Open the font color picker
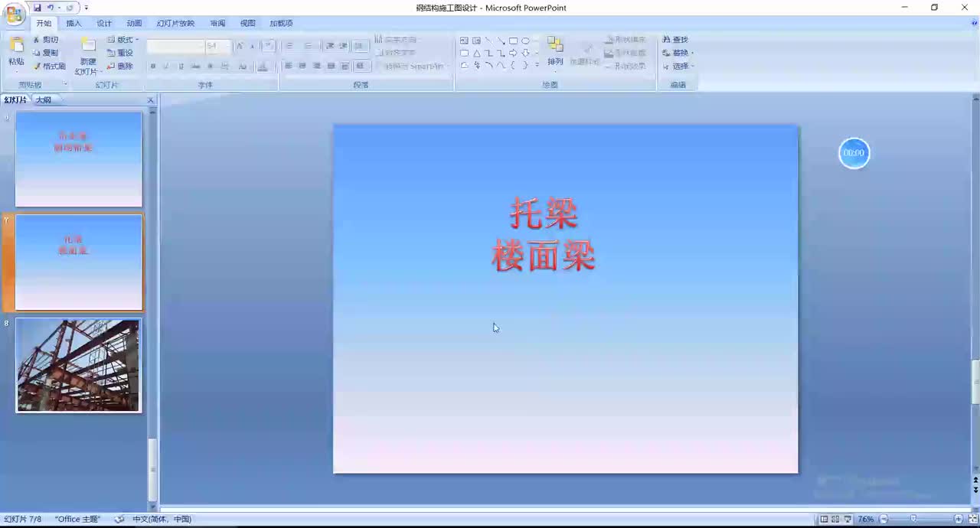 coord(263,67)
